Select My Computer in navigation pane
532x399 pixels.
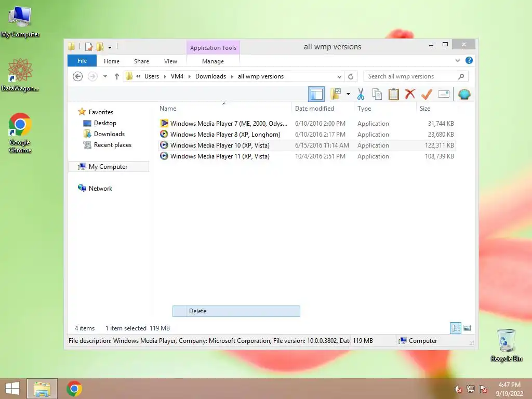click(108, 167)
